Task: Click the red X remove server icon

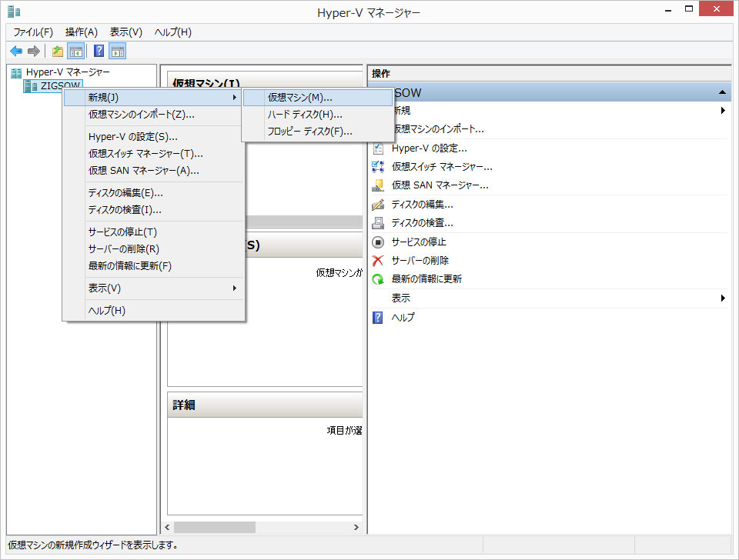Action: pos(378,261)
